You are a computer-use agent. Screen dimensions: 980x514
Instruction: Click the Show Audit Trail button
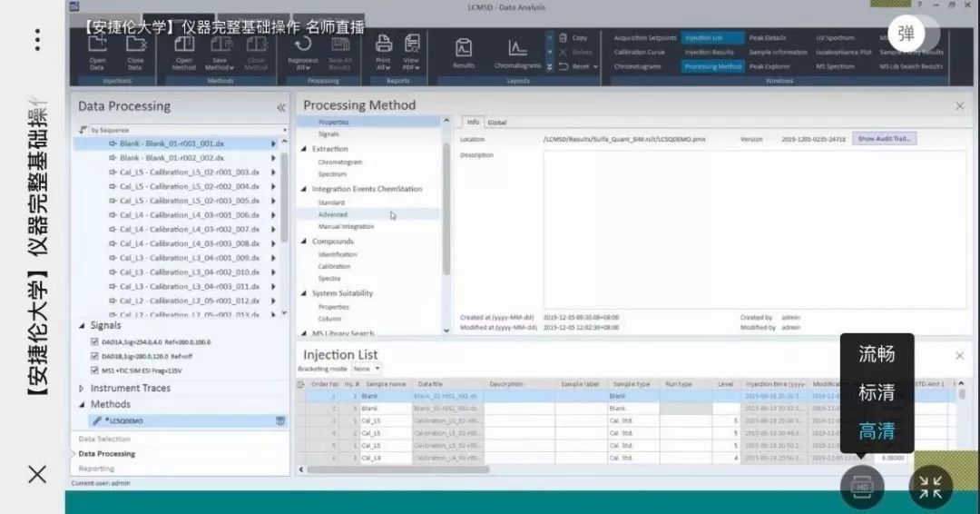885,139
